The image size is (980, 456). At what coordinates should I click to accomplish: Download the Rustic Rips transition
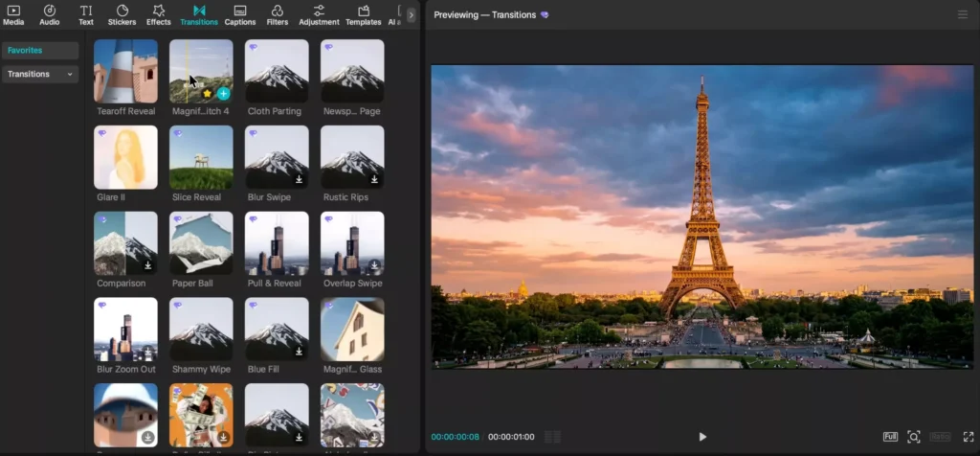[x=374, y=179]
